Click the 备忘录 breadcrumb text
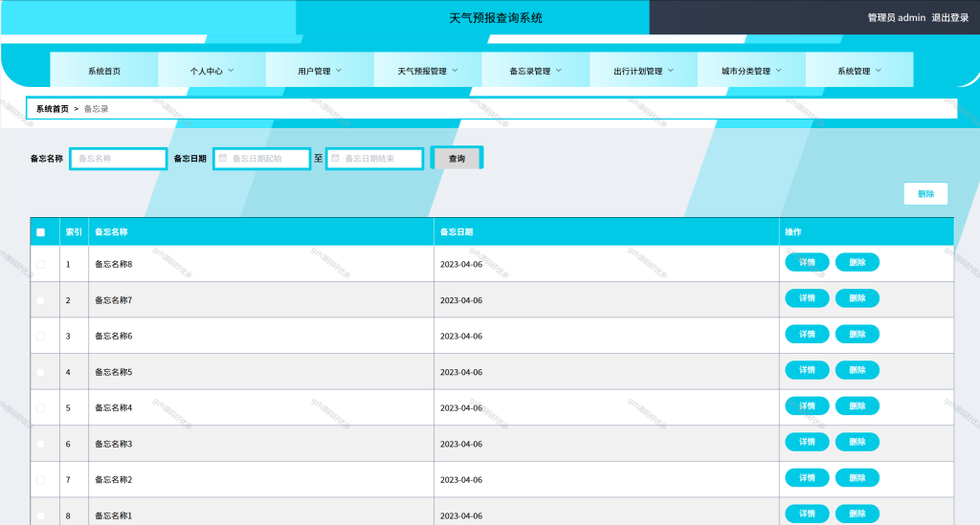 pyautogui.click(x=97, y=109)
